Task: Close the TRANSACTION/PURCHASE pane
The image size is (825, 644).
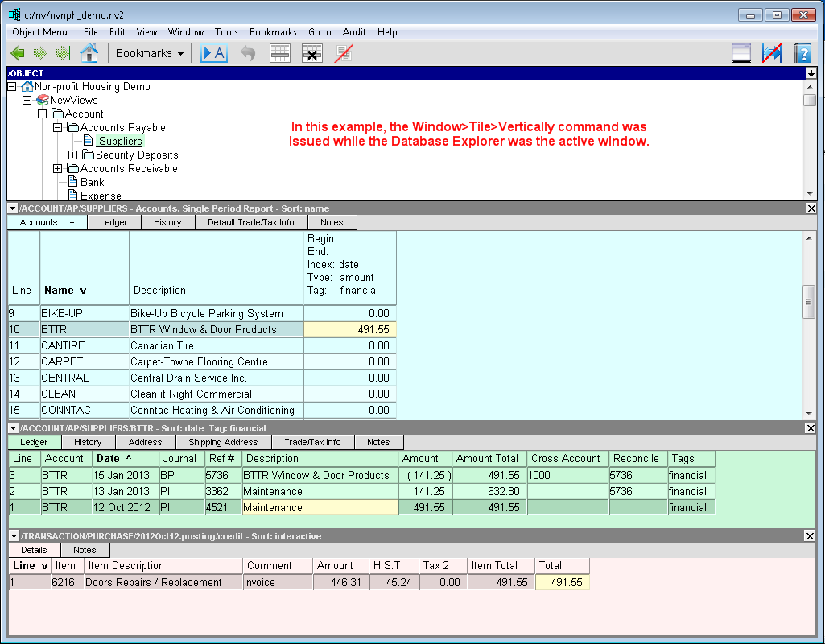Action: (811, 536)
